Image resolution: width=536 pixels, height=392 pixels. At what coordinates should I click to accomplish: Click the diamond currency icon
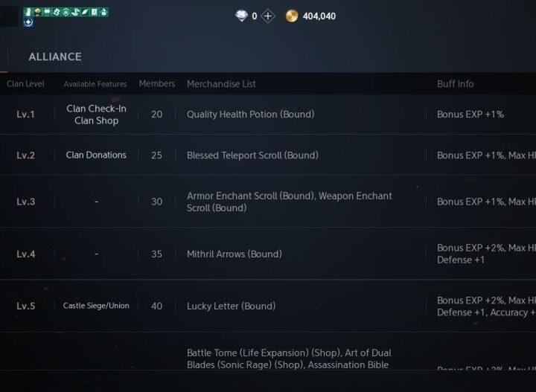pos(241,16)
